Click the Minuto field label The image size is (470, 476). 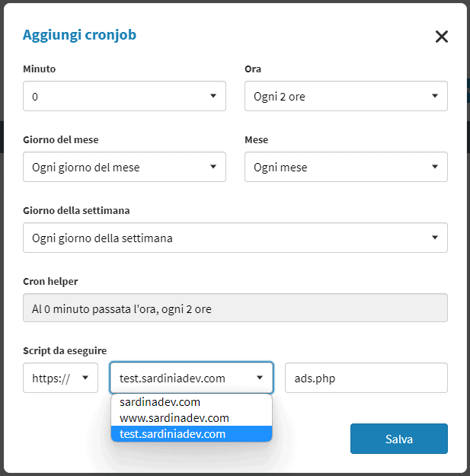(x=40, y=69)
